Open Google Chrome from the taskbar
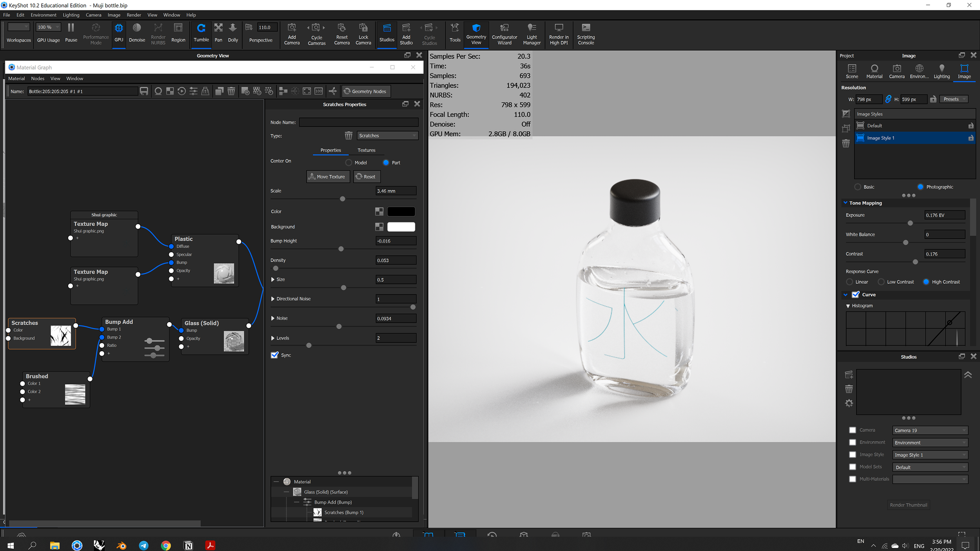This screenshot has height=551, width=980. pyautogui.click(x=166, y=545)
